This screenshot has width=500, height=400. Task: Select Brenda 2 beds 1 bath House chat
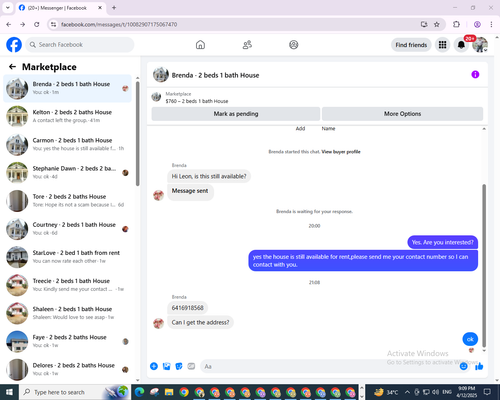(x=68, y=88)
